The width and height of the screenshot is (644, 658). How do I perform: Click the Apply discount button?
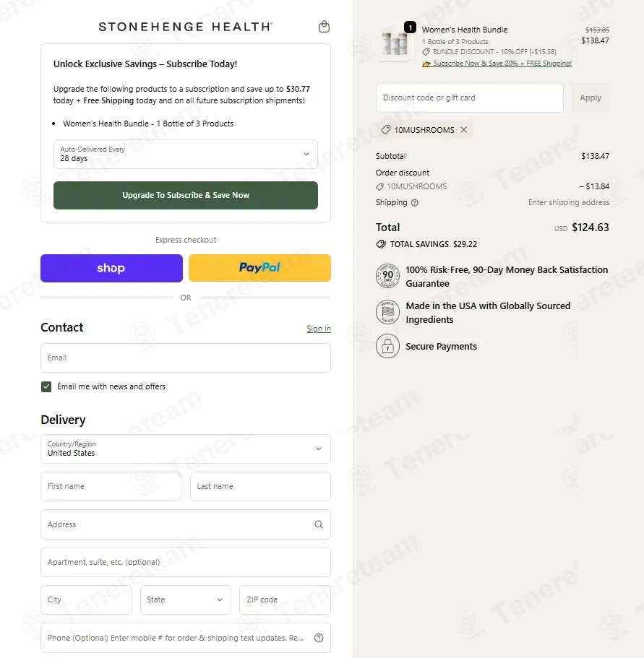[x=591, y=98]
